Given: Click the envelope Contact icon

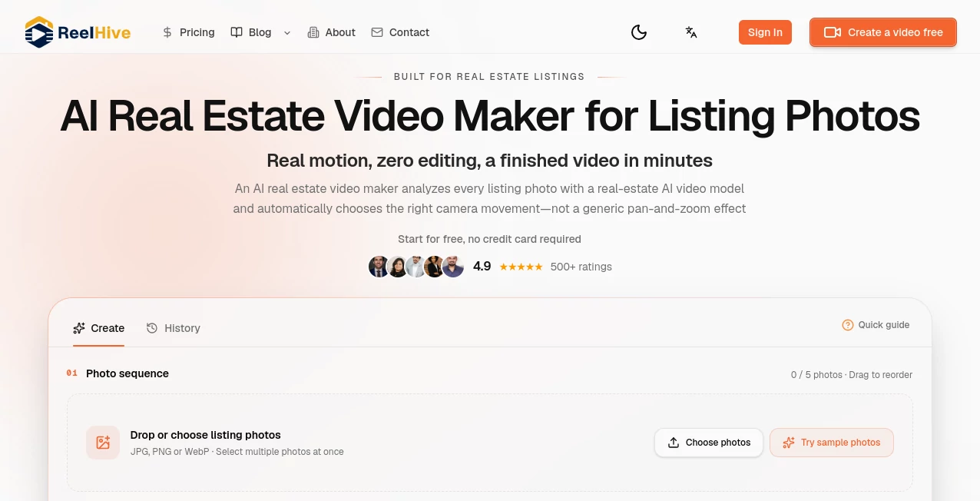Looking at the screenshot, I should [x=377, y=32].
